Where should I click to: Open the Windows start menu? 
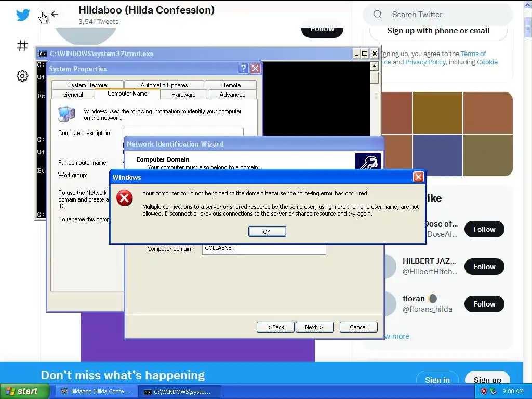(25, 391)
